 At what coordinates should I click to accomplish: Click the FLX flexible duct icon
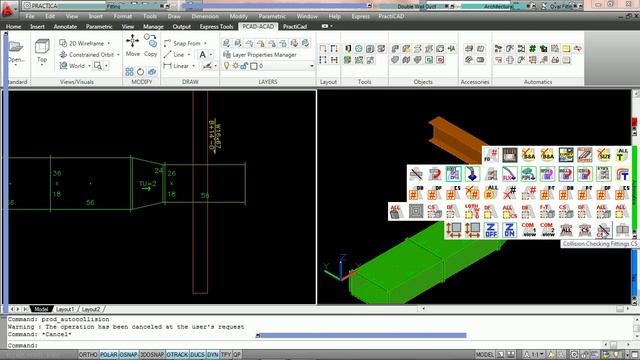[510, 174]
